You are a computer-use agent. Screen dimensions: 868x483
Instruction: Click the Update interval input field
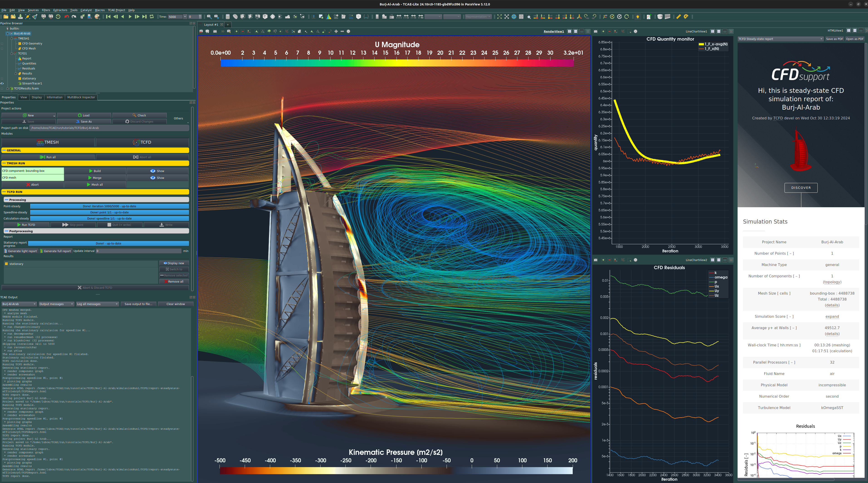138,251
